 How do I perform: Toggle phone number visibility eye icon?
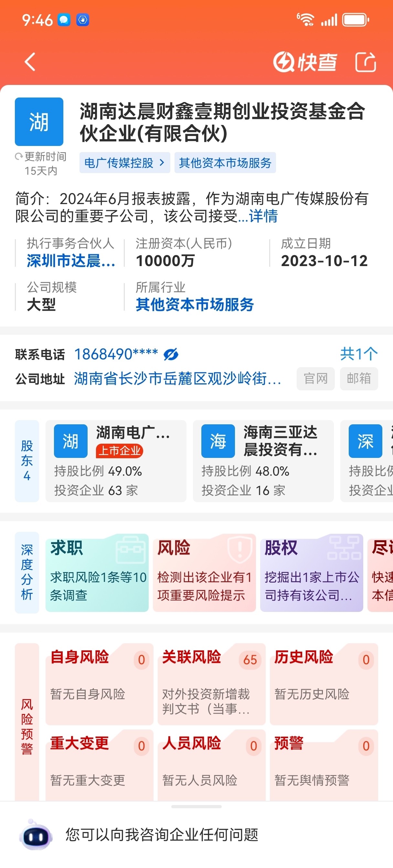171,355
